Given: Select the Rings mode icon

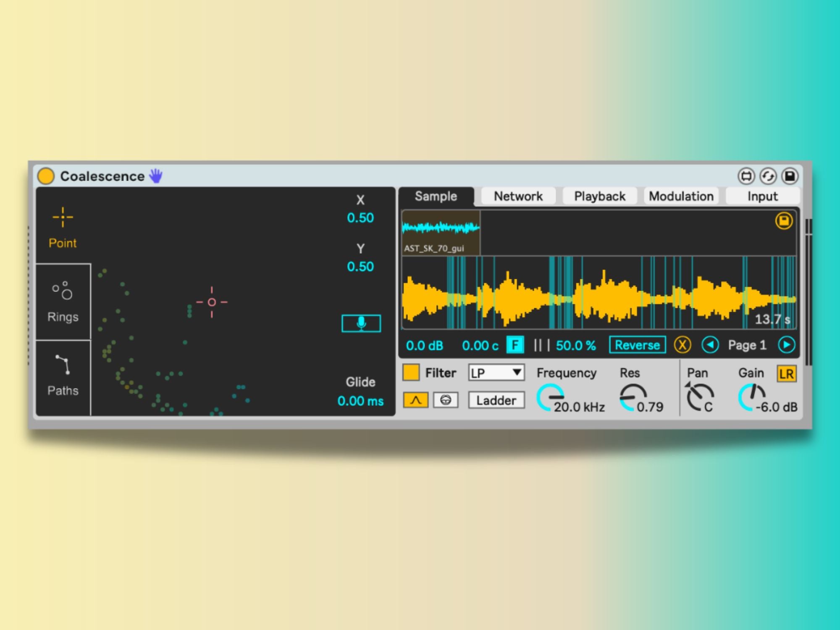Looking at the screenshot, I should click(x=63, y=290).
